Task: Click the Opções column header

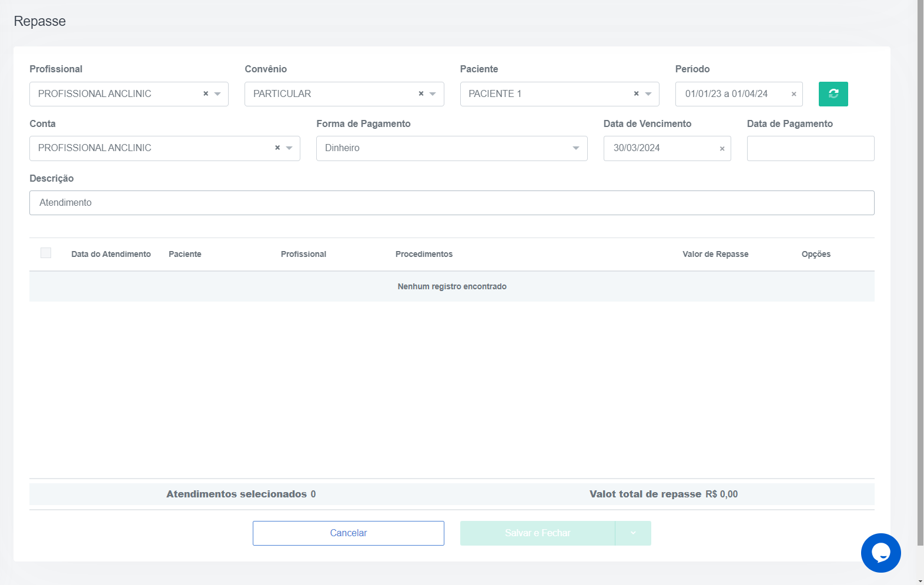Action: (816, 254)
